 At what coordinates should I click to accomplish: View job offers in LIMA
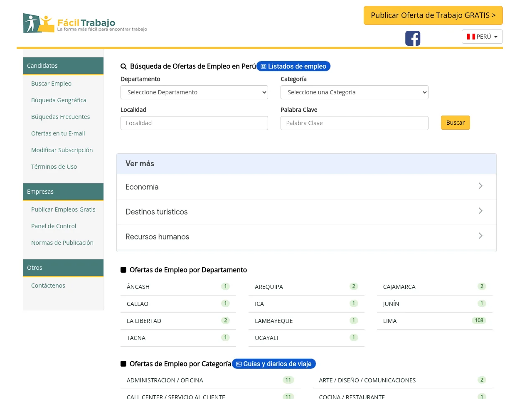tap(435, 321)
